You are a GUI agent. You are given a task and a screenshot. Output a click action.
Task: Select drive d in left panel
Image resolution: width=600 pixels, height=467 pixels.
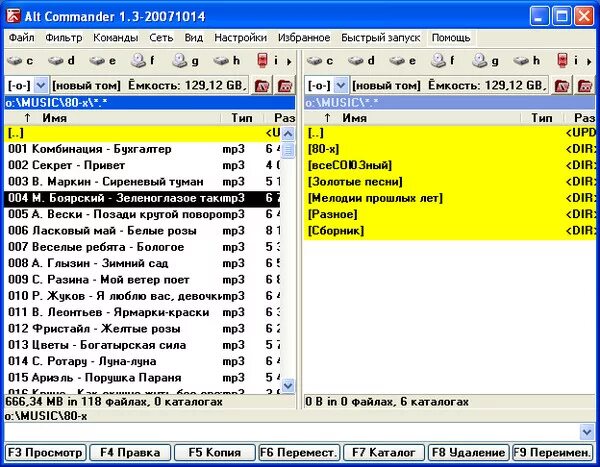coord(61,60)
